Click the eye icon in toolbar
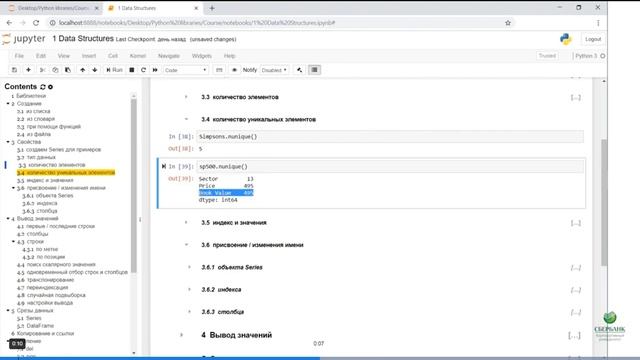 tap(234, 70)
